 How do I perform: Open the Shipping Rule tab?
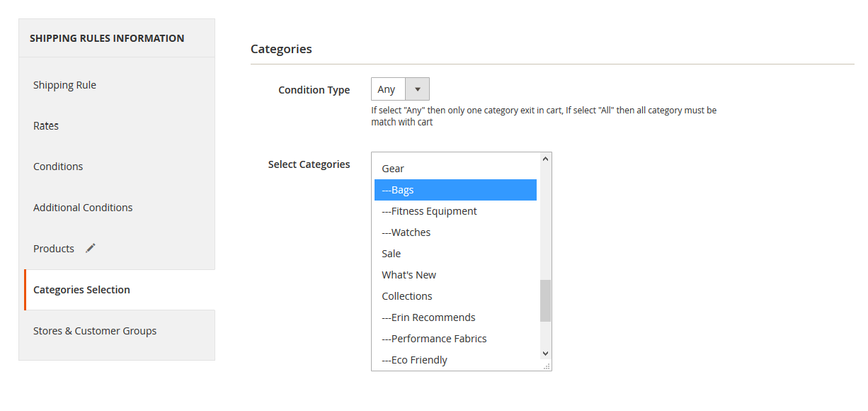(x=64, y=85)
